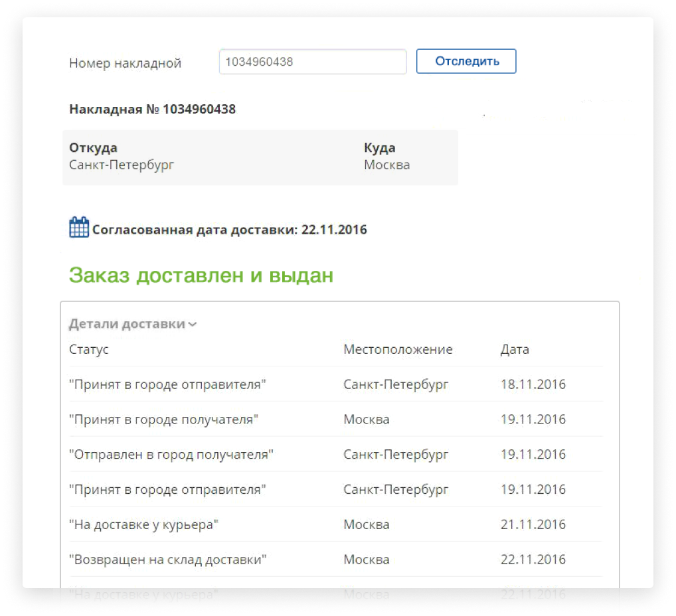Click the calendar icon beside the agreed delivery date
The height and width of the screenshot is (616, 676).
click(x=79, y=227)
